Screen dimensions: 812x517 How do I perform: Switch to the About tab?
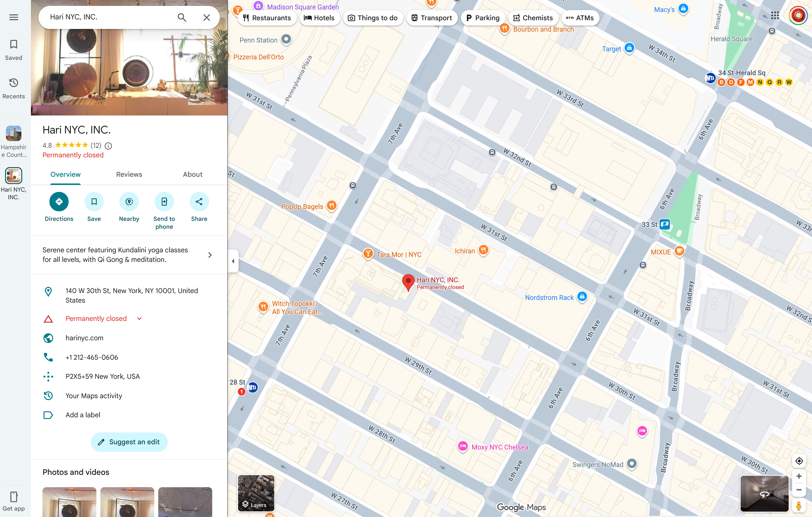[192, 174]
